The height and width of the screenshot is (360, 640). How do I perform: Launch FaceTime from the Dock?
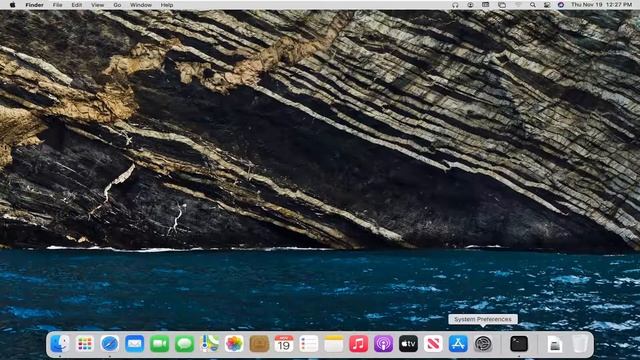point(160,344)
